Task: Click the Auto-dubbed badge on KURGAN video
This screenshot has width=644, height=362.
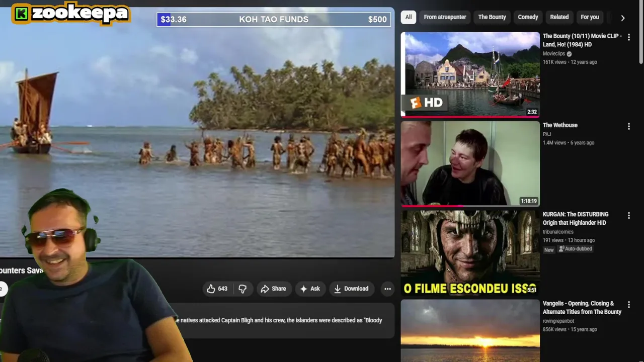Action: point(576,249)
